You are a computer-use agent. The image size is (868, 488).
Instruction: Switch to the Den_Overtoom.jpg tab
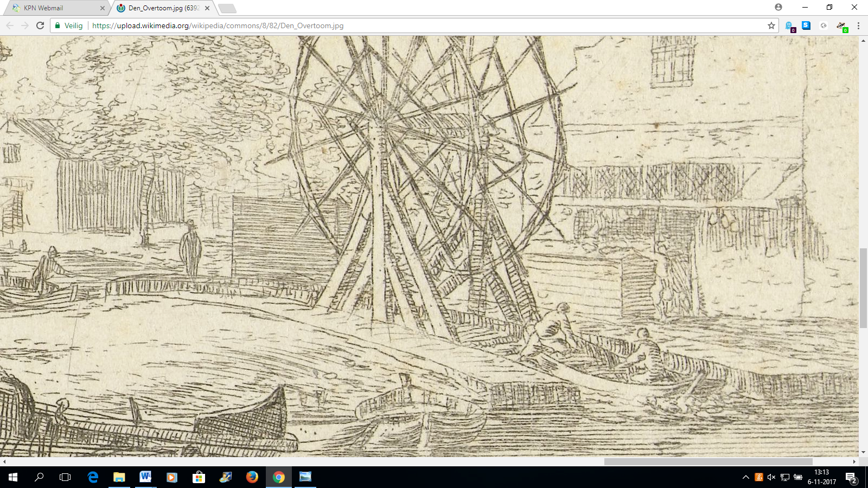(163, 8)
